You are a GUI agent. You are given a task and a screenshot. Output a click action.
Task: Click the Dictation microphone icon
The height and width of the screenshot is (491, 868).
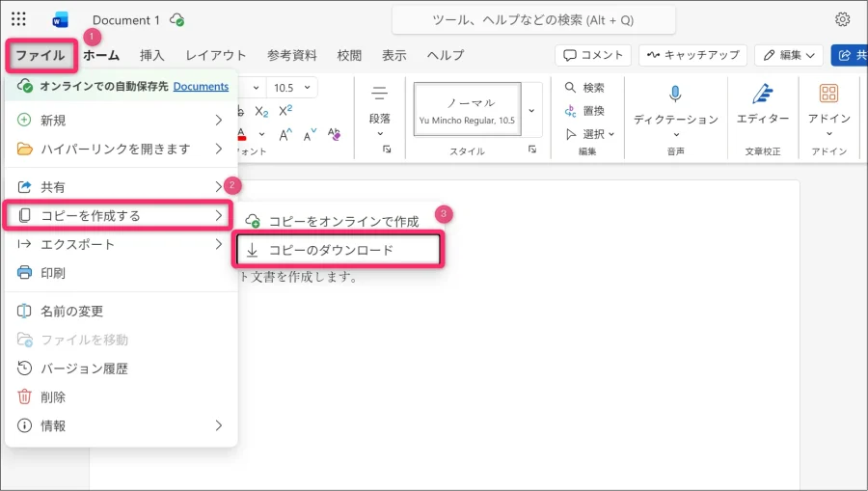click(x=675, y=94)
